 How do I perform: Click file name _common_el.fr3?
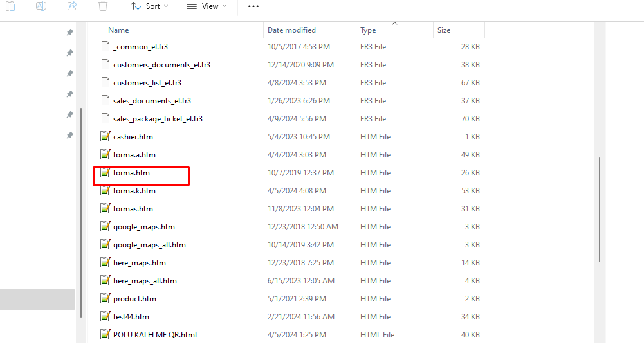pos(140,47)
